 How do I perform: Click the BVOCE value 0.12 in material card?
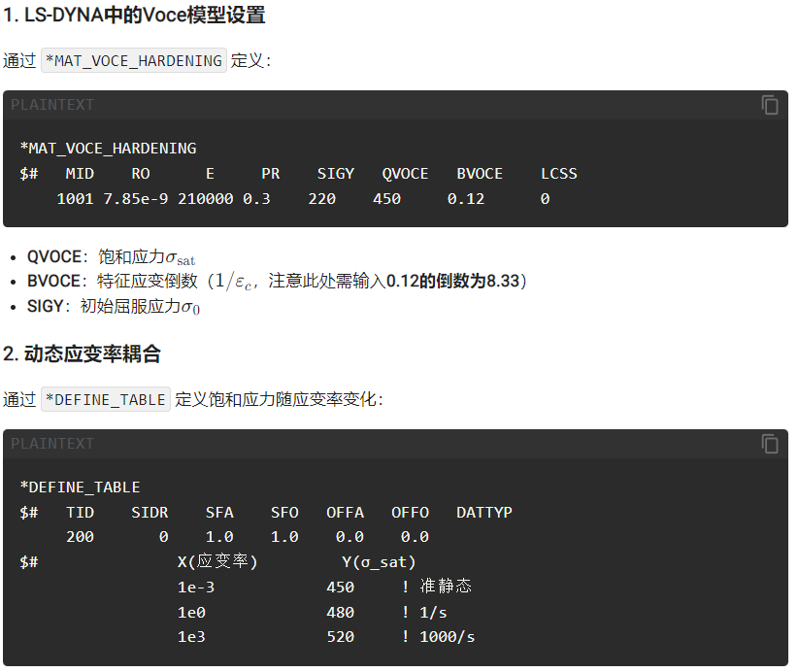pyautogui.click(x=466, y=199)
